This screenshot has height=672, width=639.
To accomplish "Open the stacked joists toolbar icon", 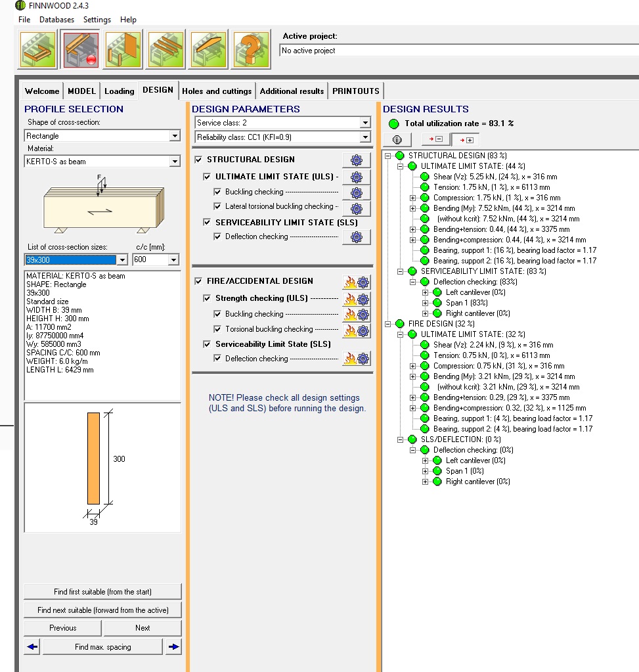I will coord(165,49).
